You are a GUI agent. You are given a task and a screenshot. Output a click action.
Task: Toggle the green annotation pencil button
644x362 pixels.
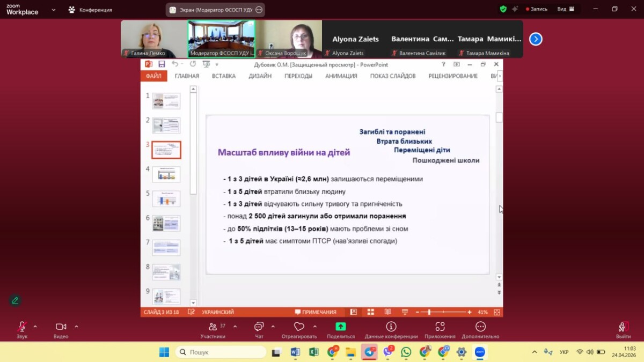15,300
